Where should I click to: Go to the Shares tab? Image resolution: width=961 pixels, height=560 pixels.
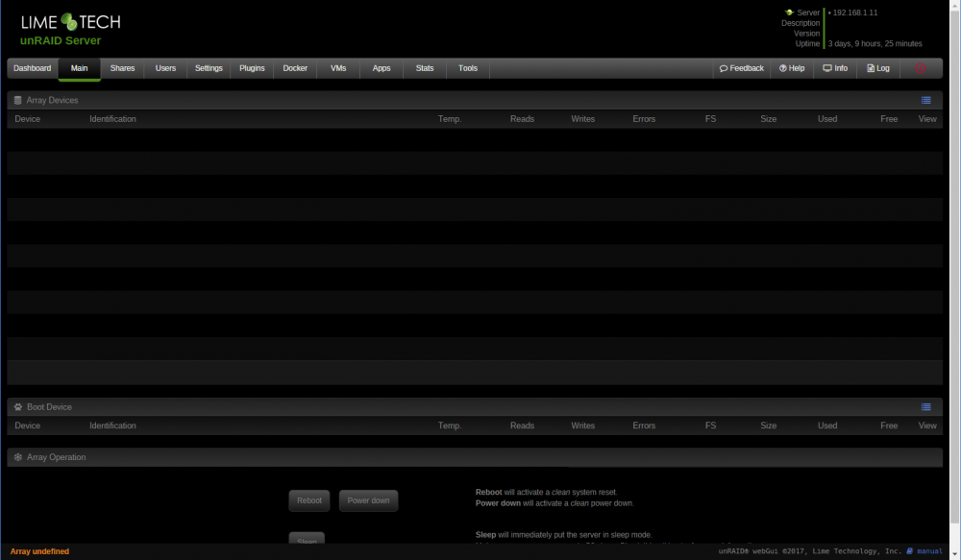123,68
